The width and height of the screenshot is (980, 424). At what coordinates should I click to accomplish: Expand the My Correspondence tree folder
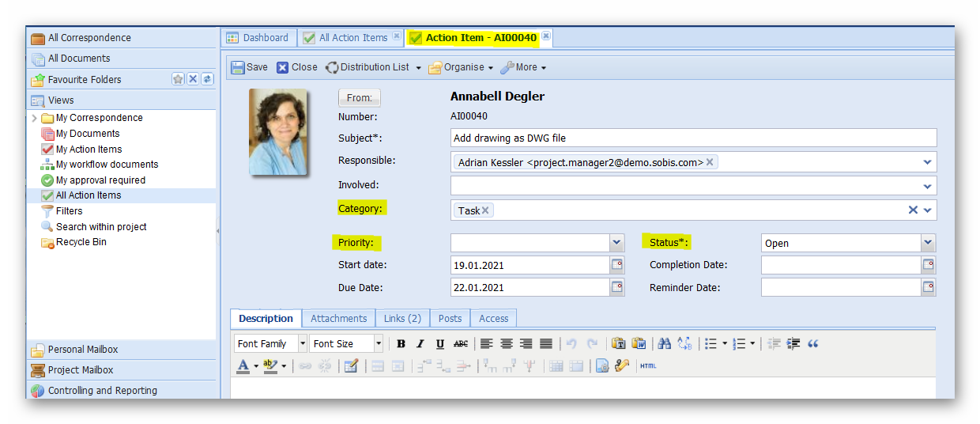35,118
